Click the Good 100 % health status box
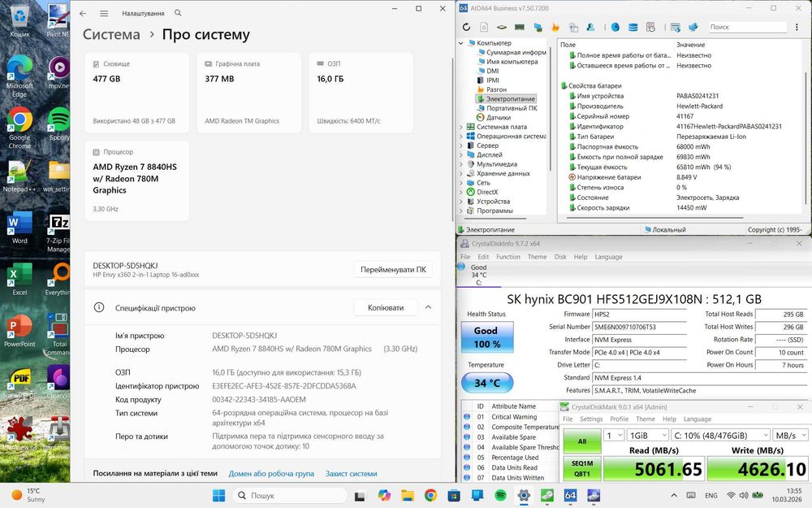 pyautogui.click(x=486, y=337)
